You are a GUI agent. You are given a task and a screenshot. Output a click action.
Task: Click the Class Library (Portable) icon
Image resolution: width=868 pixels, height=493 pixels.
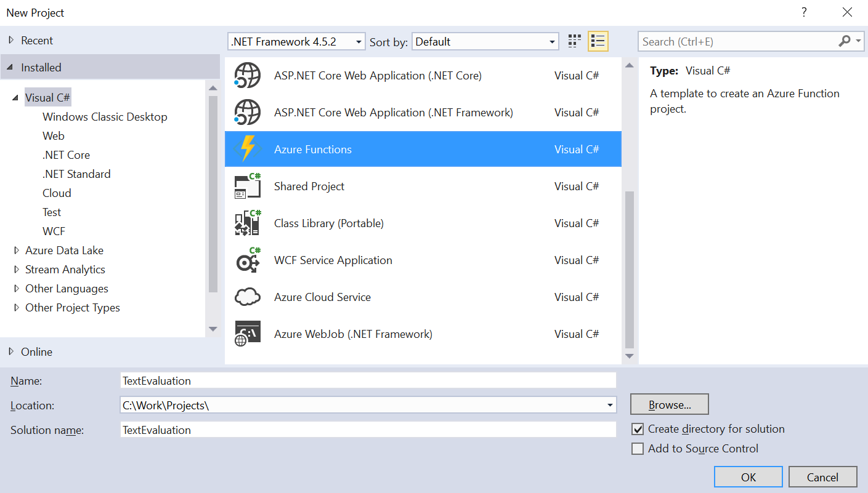(248, 223)
